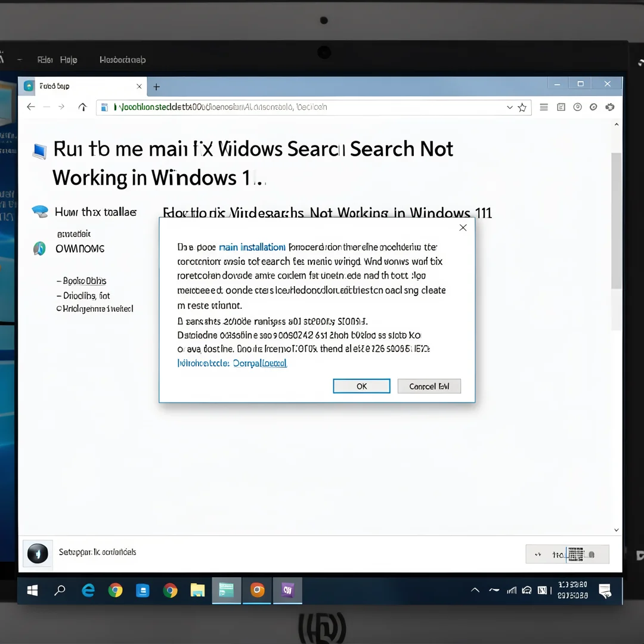The image size is (644, 644).
Task: Click OK in the dialog
Action: tap(361, 386)
